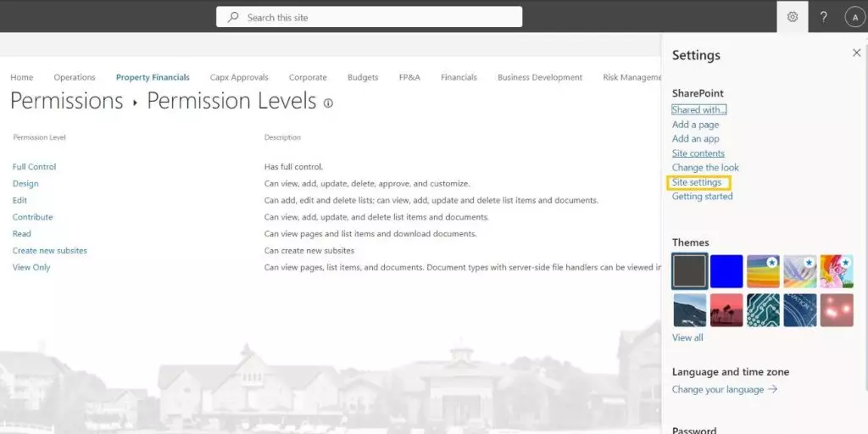Choose the dark gray theme swatch
This screenshot has height=434, width=868.
(x=689, y=271)
